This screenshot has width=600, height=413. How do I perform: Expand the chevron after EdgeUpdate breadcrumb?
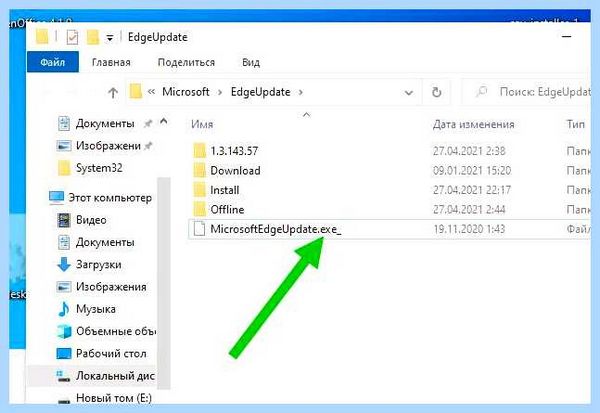(301, 92)
